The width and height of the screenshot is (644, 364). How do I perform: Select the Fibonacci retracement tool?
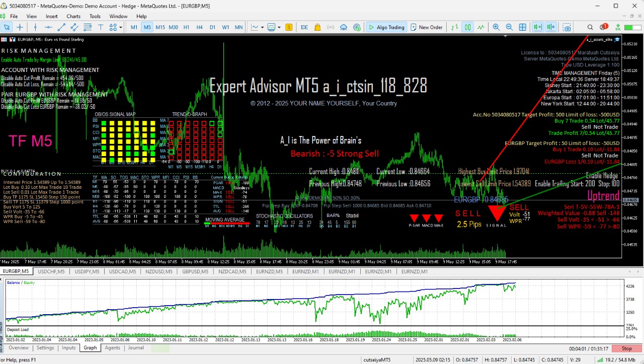[x=88, y=27]
